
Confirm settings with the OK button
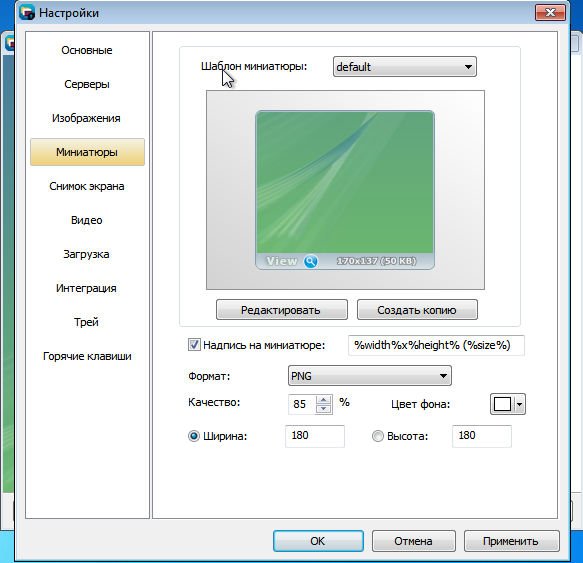(318, 541)
